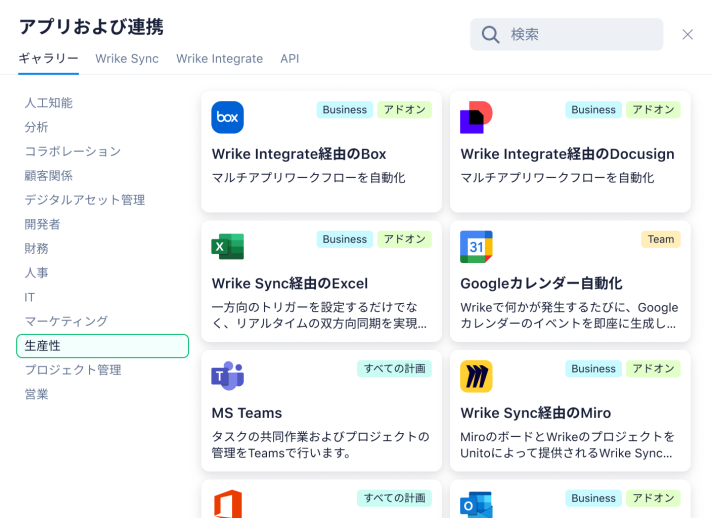Focus the 検索 search field
712x518 pixels.
point(566,35)
